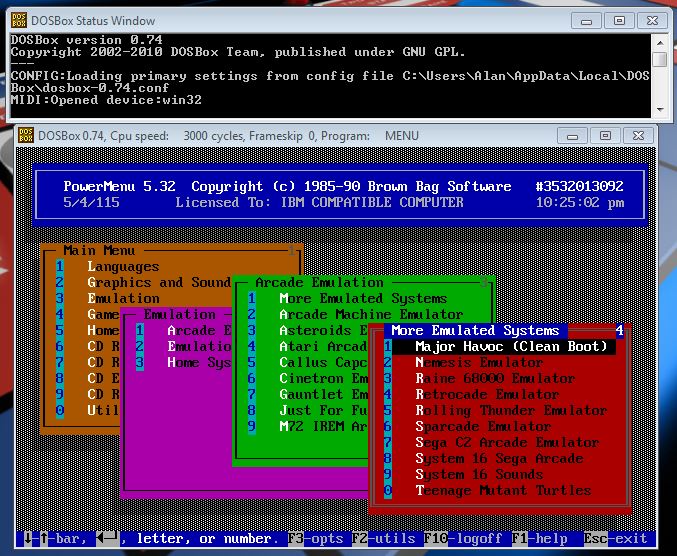Choose Rolling Thunder Emulator

tap(511, 411)
